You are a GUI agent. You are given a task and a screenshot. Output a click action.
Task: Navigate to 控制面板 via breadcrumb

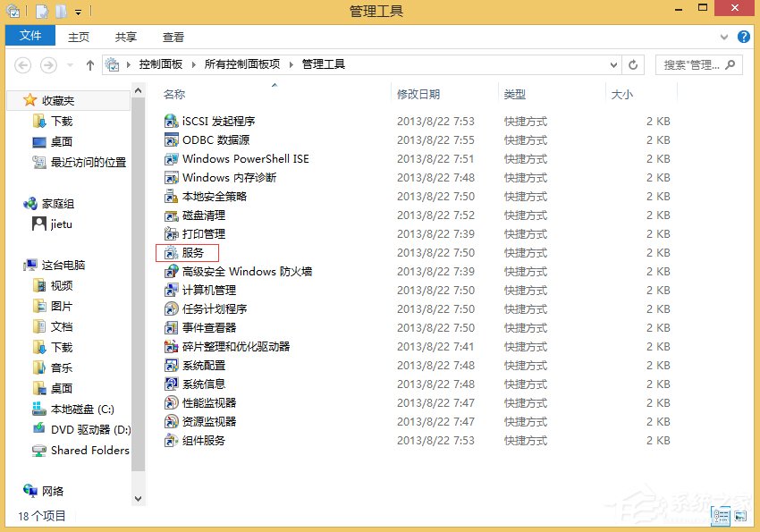click(161, 64)
